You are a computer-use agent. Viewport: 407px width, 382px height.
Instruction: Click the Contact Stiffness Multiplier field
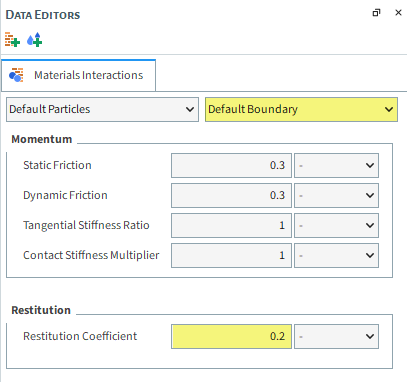(x=231, y=255)
